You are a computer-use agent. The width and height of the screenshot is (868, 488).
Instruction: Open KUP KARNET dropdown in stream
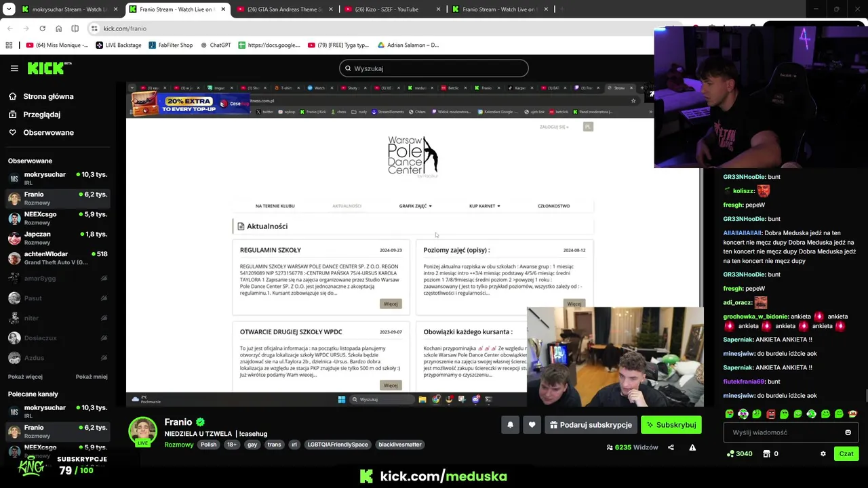(484, 206)
